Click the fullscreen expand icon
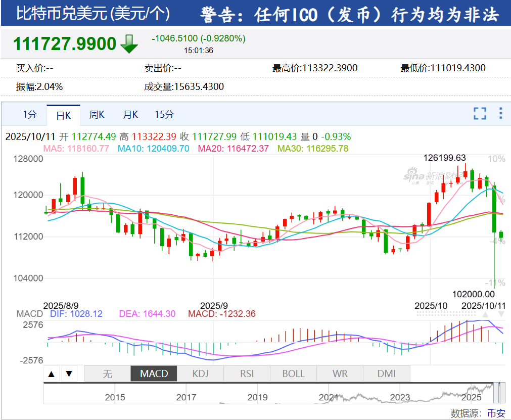This screenshot has width=511, height=420. 479,114
